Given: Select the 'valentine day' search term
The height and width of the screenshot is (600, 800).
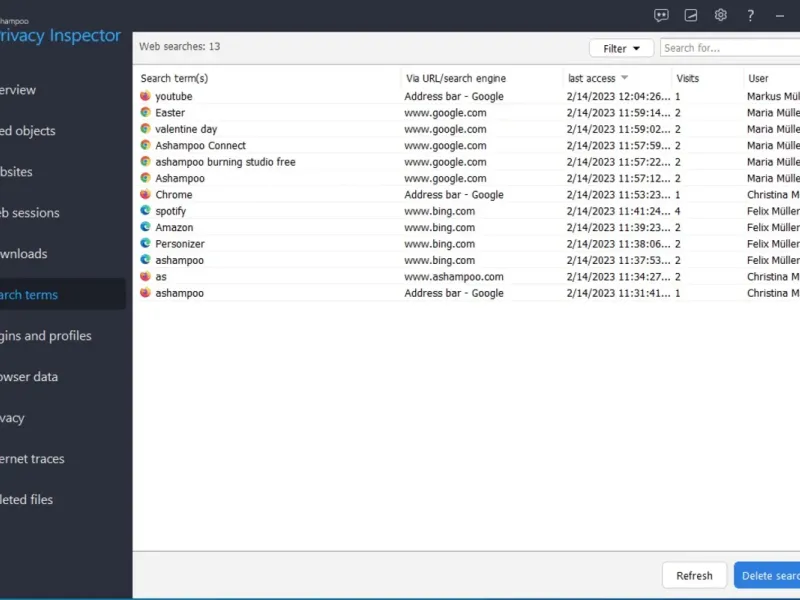Looking at the screenshot, I should click(x=186, y=129).
